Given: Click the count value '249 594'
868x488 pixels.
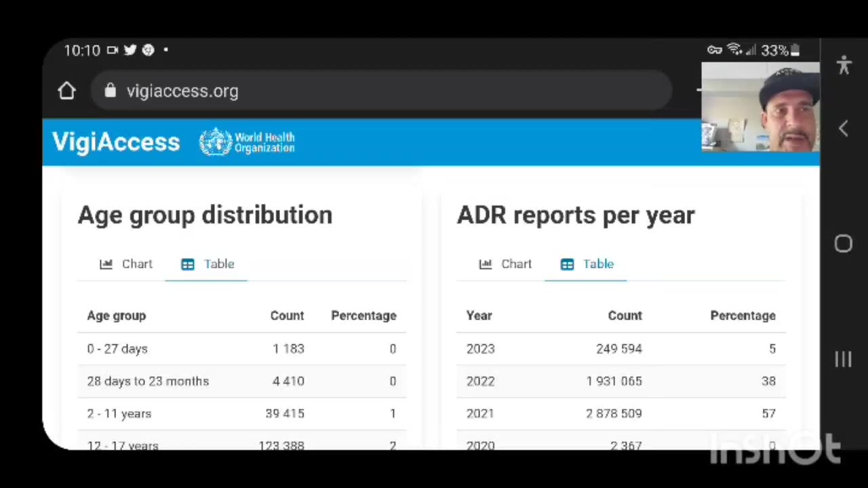Looking at the screenshot, I should (619, 348).
